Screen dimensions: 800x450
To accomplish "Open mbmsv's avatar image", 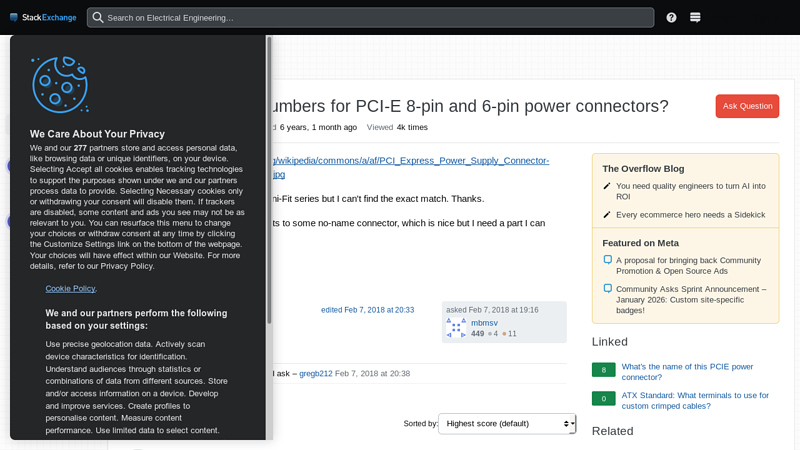I will 456,328.
